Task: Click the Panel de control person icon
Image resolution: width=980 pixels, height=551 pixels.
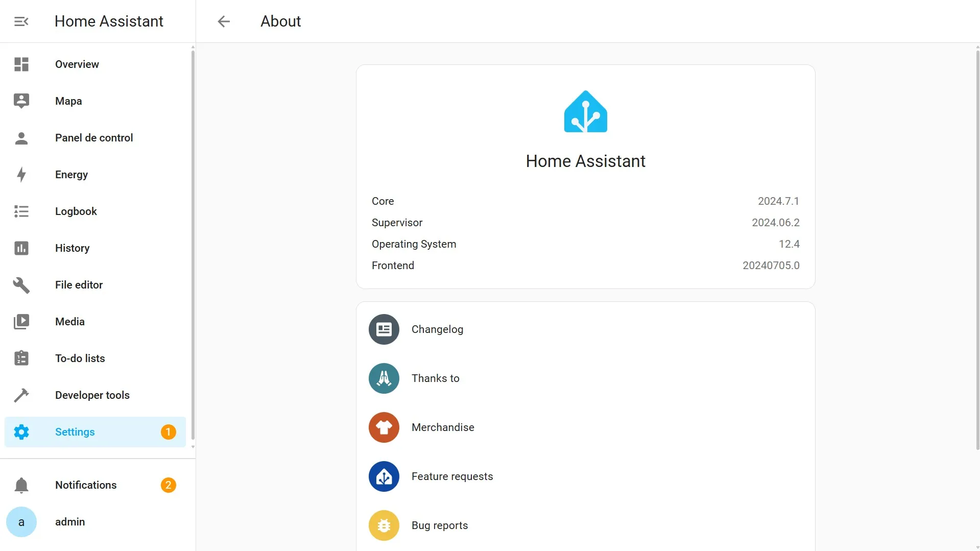Action: (21, 138)
